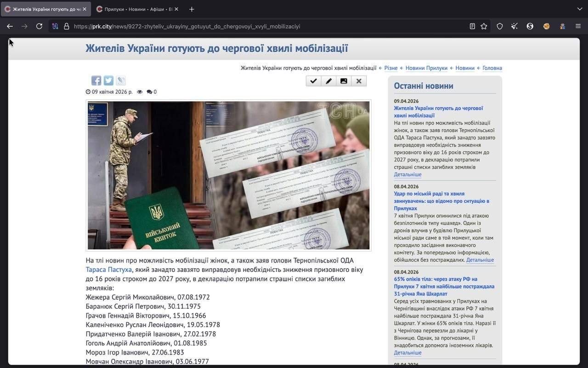Share the article on Twitter

pyautogui.click(x=108, y=80)
